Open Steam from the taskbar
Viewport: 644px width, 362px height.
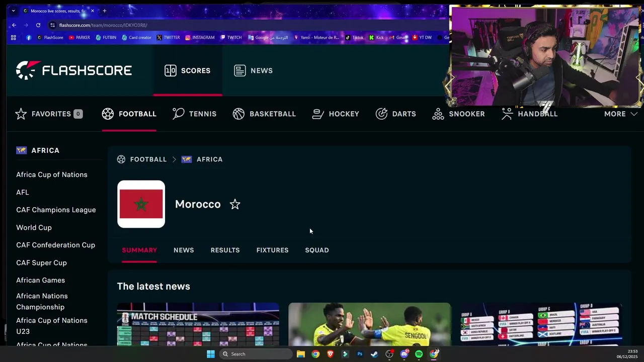[x=374, y=354]
